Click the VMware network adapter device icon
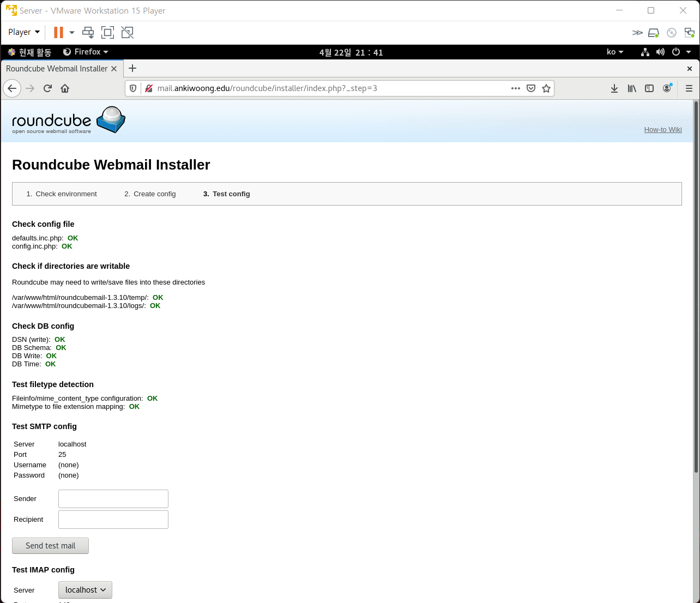The image size is (700, 603). [x=690, y=33]
